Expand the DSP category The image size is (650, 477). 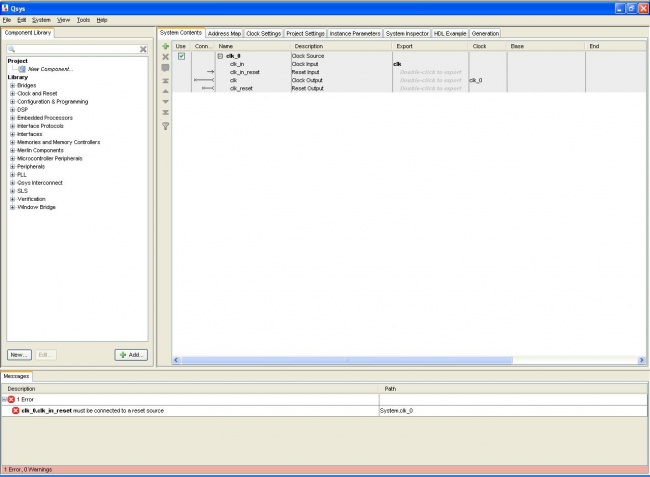coord(12,110)
